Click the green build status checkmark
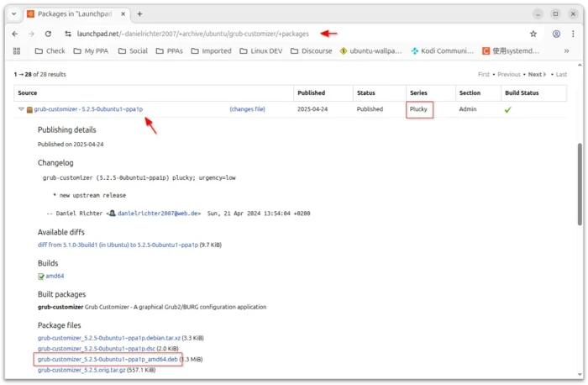 point(507,109)
